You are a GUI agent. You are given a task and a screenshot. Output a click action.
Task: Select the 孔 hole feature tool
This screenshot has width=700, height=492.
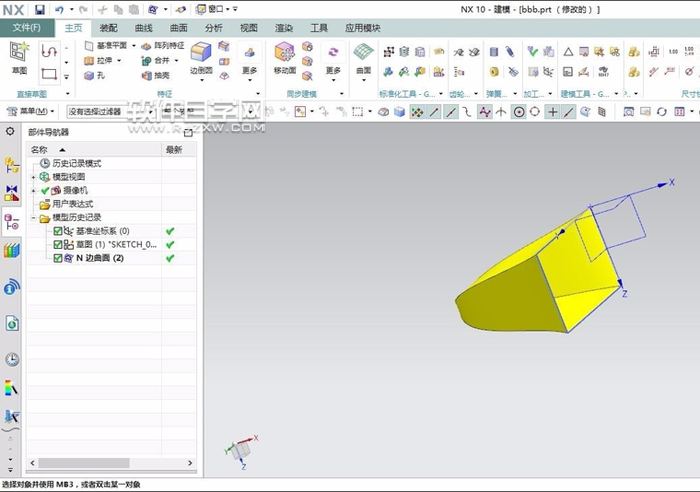pyautogui.click(x=96, y=75)
